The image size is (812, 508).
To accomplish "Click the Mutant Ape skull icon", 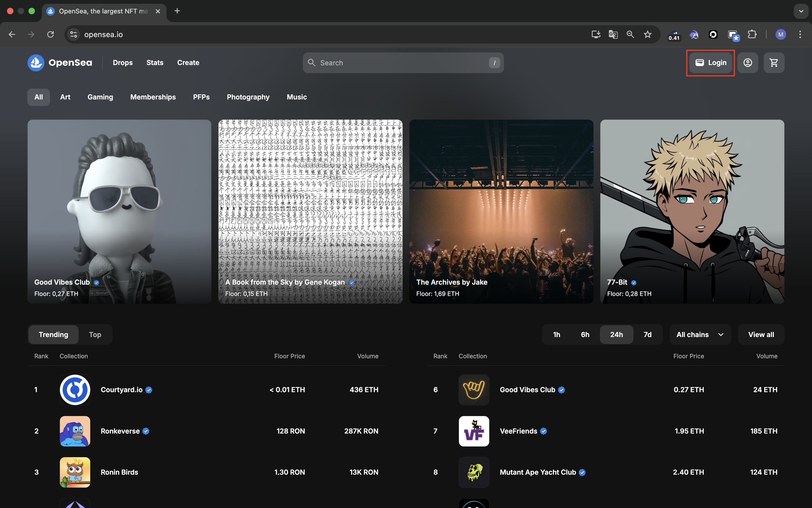I will click(x=474, y=473).
